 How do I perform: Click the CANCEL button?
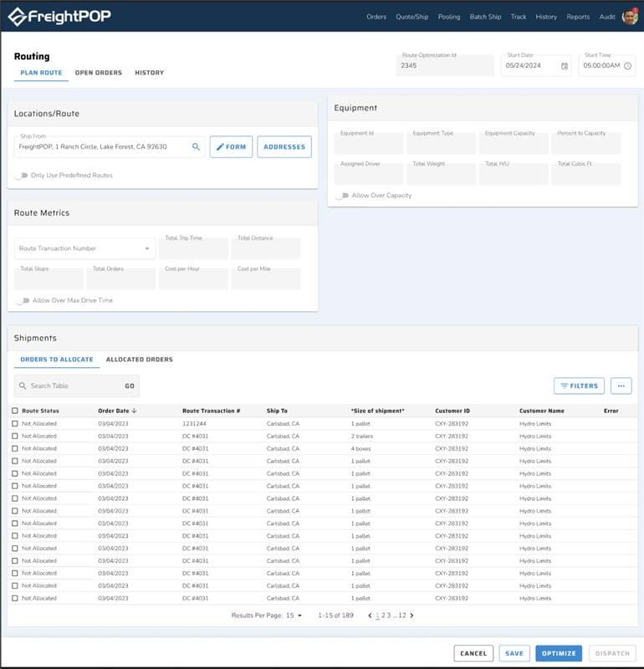point(473,653)
